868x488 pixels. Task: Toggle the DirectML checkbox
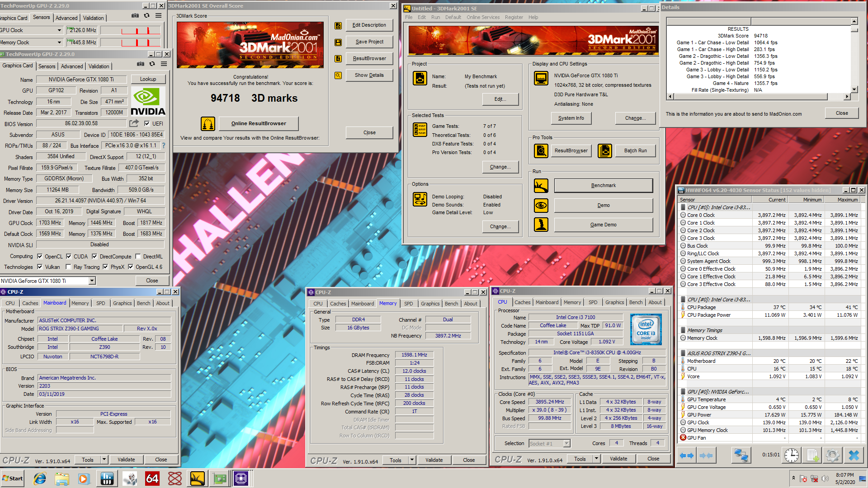coord(138,256)
